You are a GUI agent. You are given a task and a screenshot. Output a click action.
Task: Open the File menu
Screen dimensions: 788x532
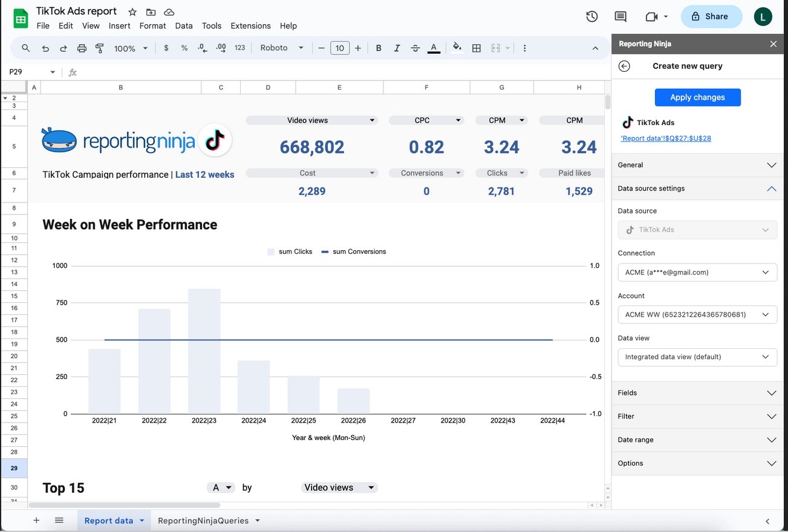[x=43, y=26]
